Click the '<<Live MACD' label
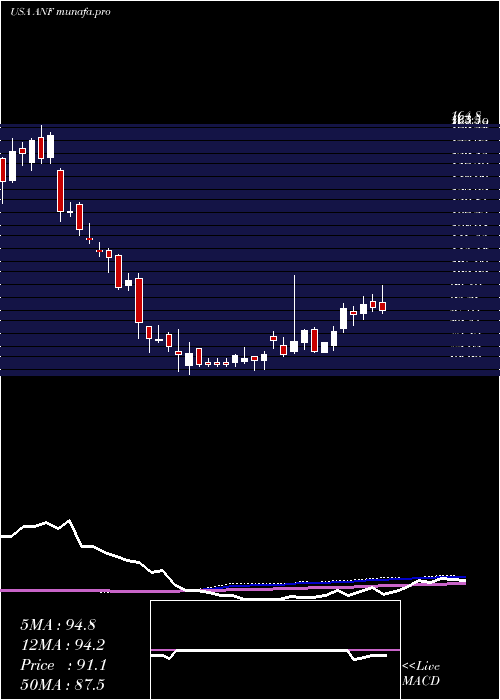Screen dimensions: 500x700 click(421, 673)
